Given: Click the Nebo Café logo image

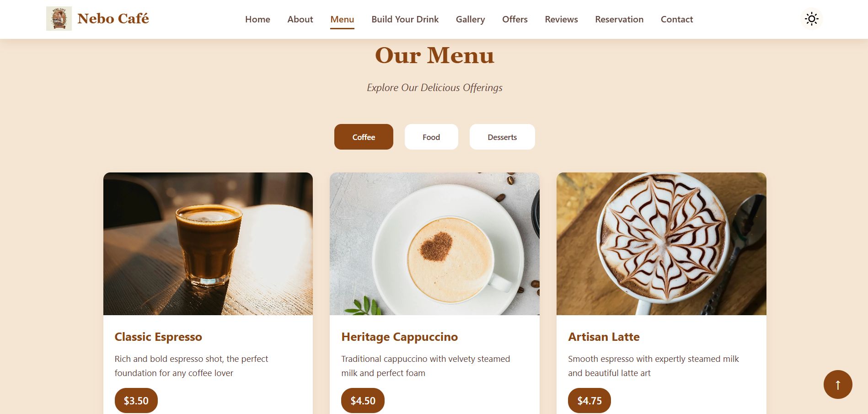Looking at the screenshot, I should (59, 19).
